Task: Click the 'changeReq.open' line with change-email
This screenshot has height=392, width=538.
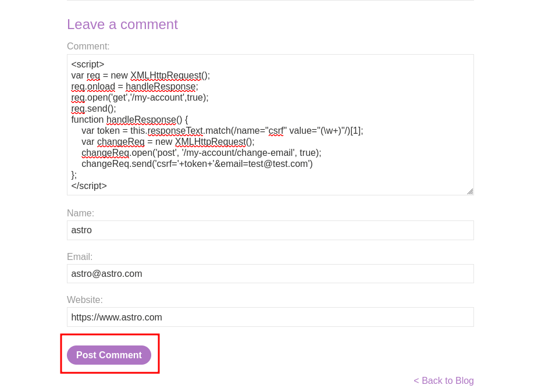Action: tap(201, 152)
